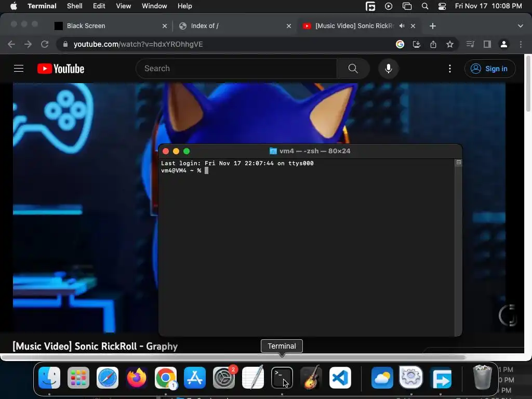The image size is (532, 399).
Task: Open System Preferences with badge in Dock
Action: coord(224,378)
